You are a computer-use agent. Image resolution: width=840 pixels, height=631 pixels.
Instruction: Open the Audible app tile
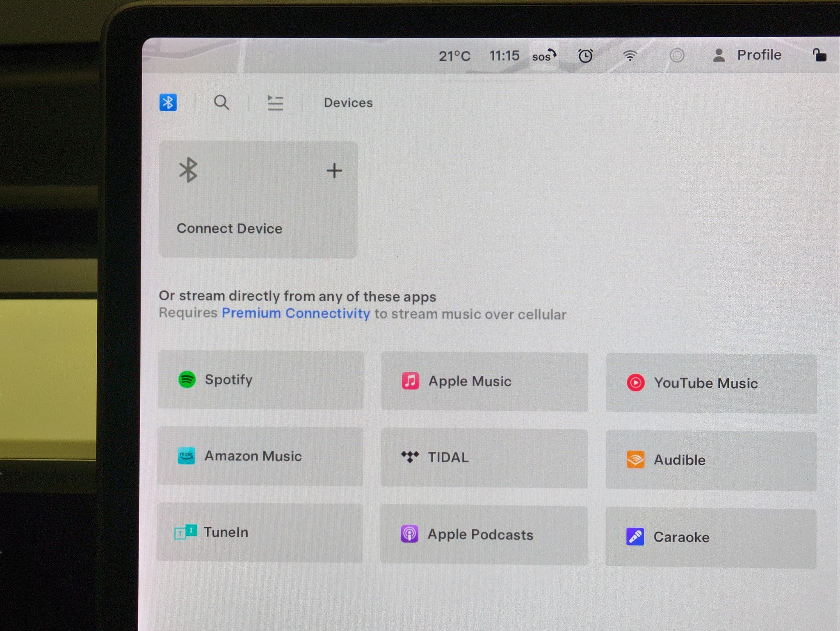[x=711, y=460]
